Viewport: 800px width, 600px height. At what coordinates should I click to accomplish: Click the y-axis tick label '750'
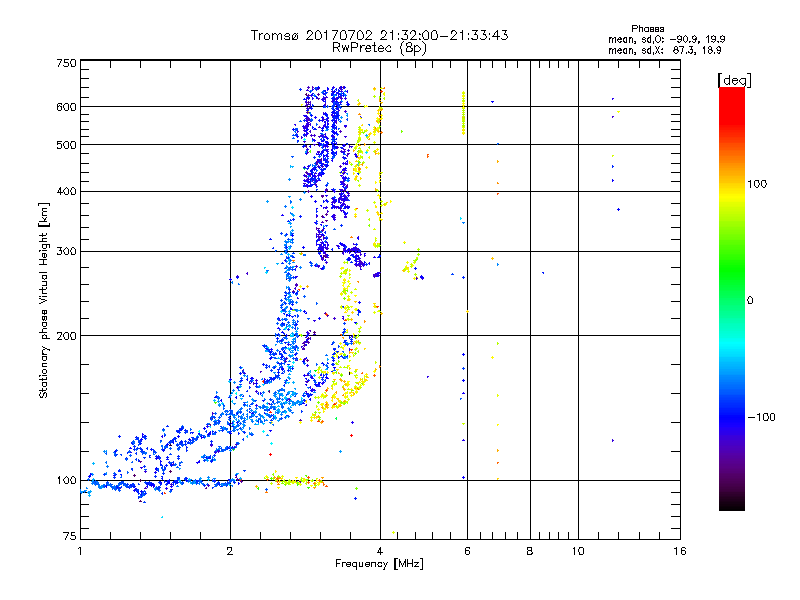click(66, 63)
